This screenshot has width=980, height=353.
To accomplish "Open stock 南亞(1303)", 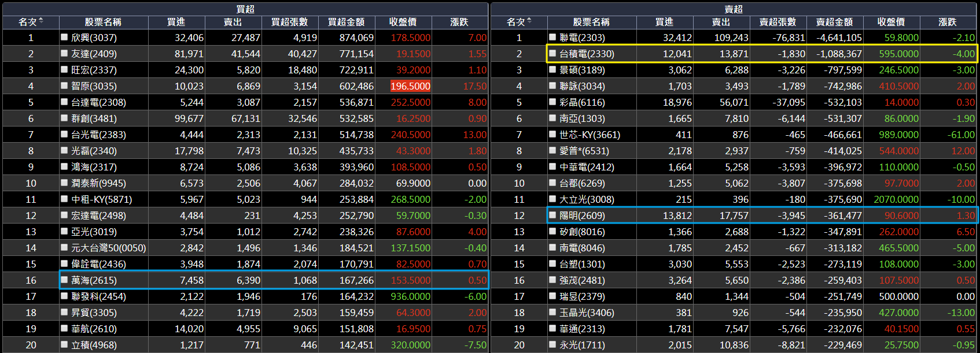I will tap(582, 118).
